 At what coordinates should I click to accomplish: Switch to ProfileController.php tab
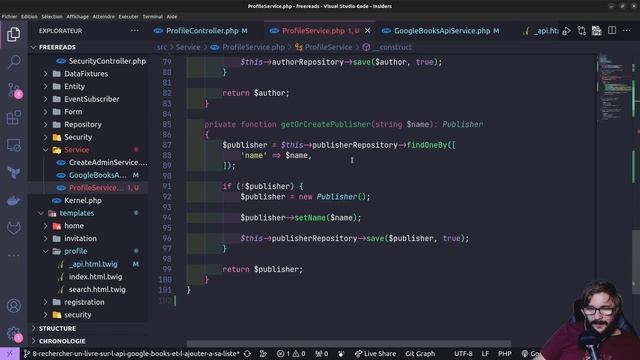click(x=207, y=31)
